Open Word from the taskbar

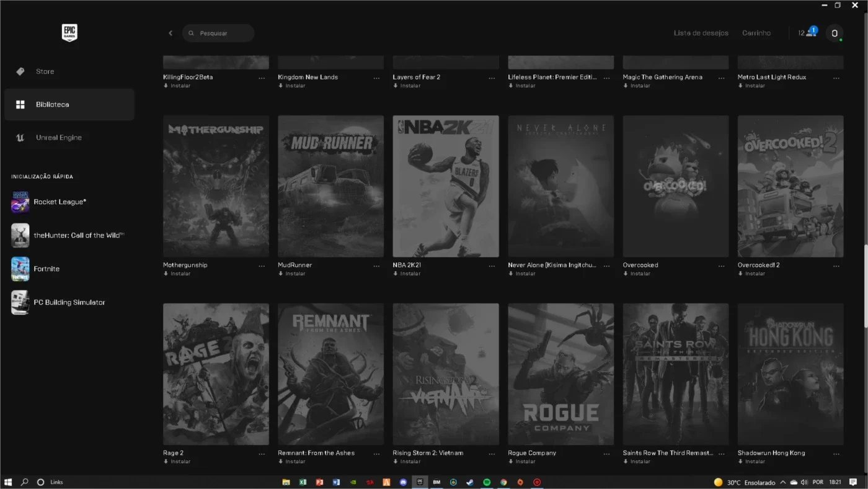(x=336, y=482)
